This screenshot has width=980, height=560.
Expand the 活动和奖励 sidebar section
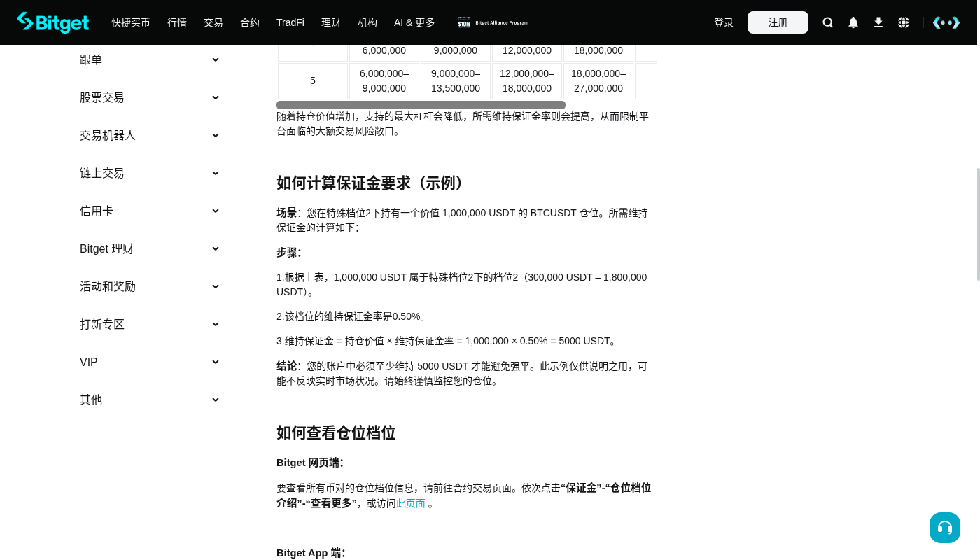[x=150, y=287]
